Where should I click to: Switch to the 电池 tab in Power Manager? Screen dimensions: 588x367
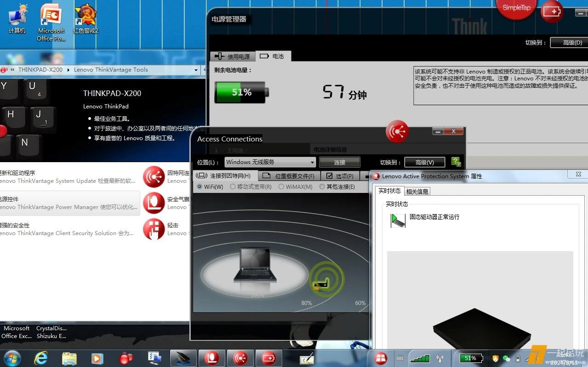pyautogui.click(x=273, y=56)
